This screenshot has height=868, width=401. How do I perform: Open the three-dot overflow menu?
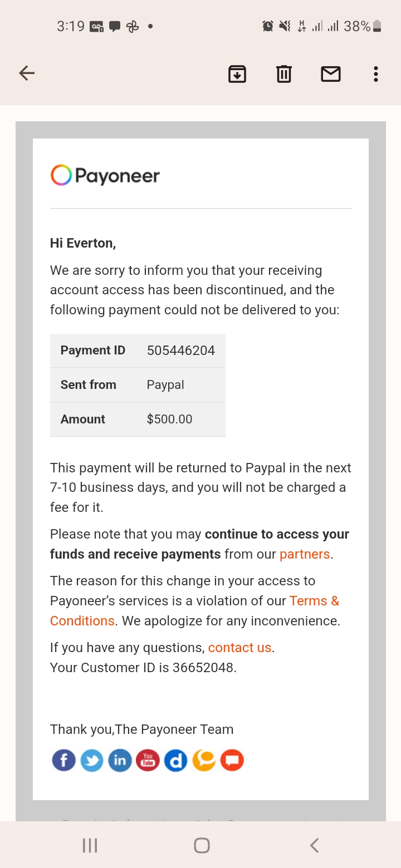(x=376, y=73)
